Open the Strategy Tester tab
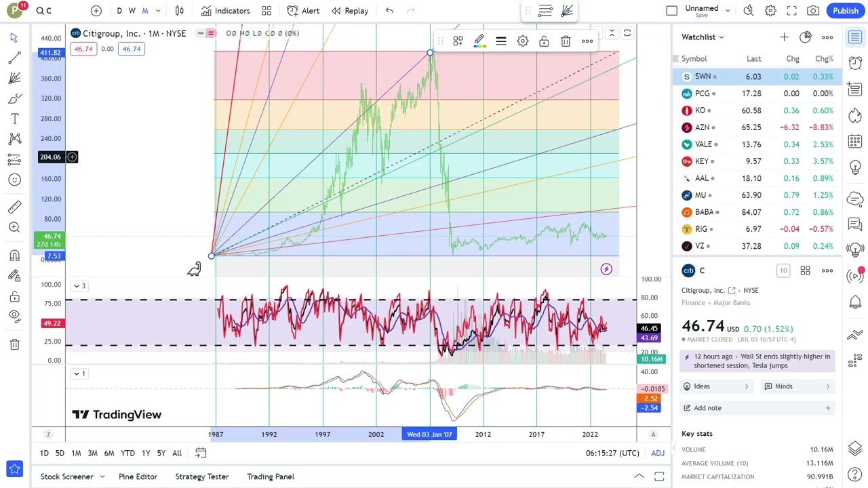Viewport: 868px width, 488px height. [x=202, y=476]
